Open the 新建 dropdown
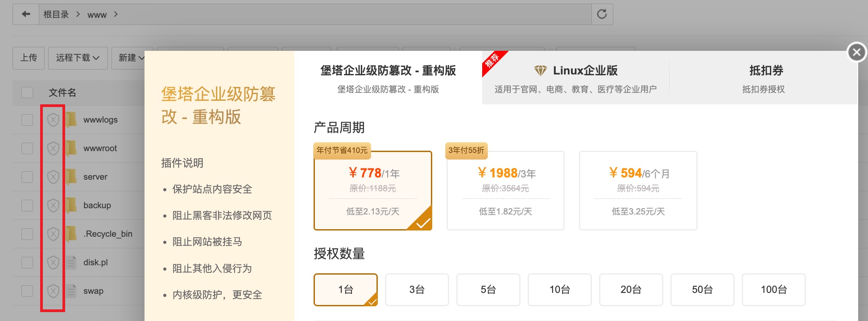The image size is (868, 321). pos(132,58)
